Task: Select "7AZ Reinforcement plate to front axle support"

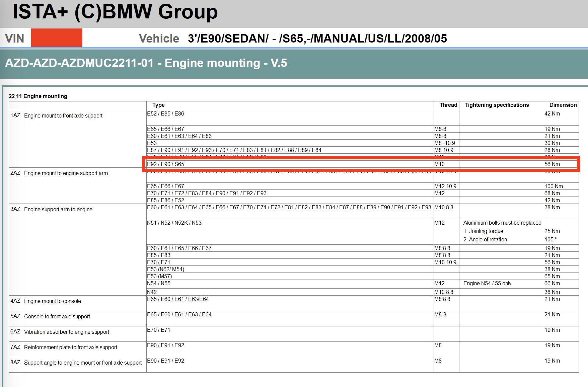Action: (64, 347)
